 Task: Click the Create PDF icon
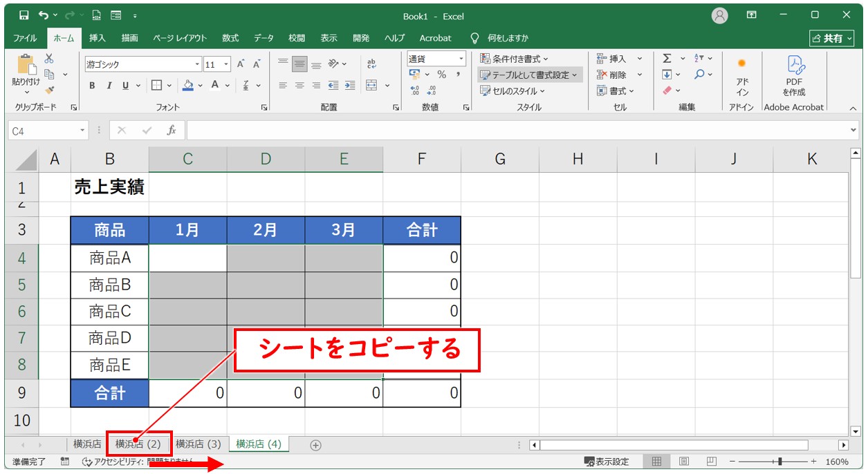click(793, 66)
